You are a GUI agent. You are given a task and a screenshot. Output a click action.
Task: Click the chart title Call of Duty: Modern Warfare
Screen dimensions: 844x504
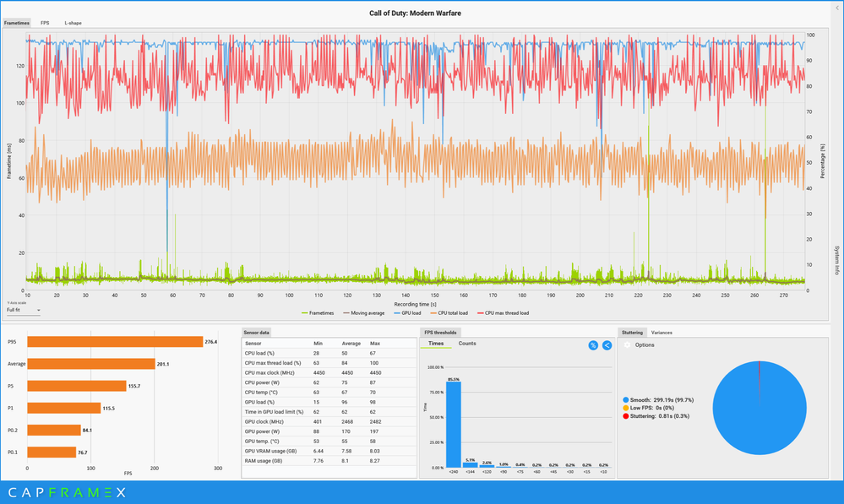pyautogui.click(x=415, y=13)
